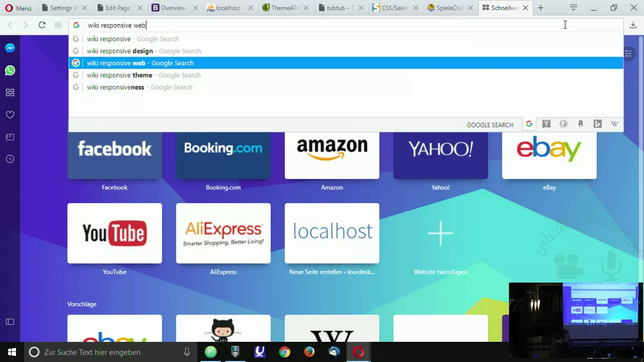
Task: Go forward with the forward arrow
Action: [x=26, y=25]
